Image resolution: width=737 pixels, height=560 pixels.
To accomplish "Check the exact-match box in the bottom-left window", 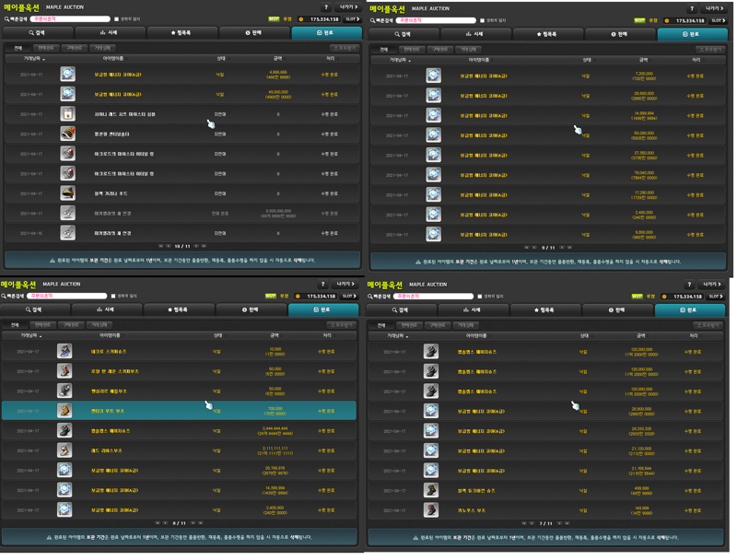I will 113,296.
